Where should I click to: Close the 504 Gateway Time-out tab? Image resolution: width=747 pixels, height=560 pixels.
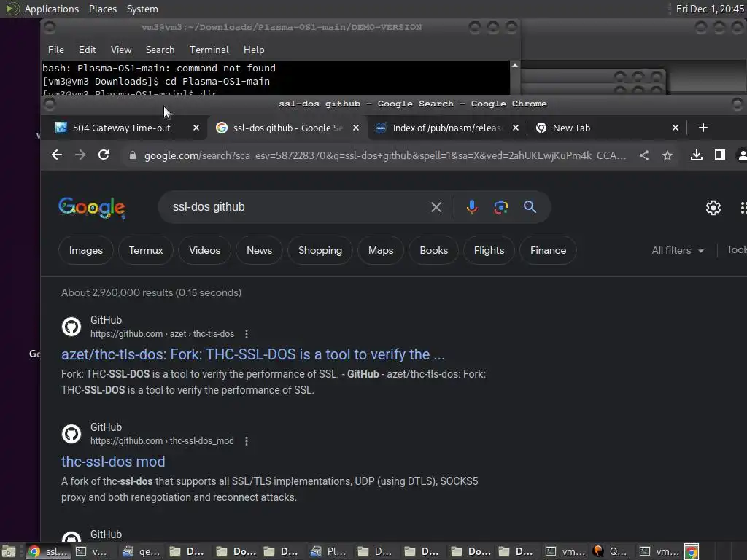point(196,128)
